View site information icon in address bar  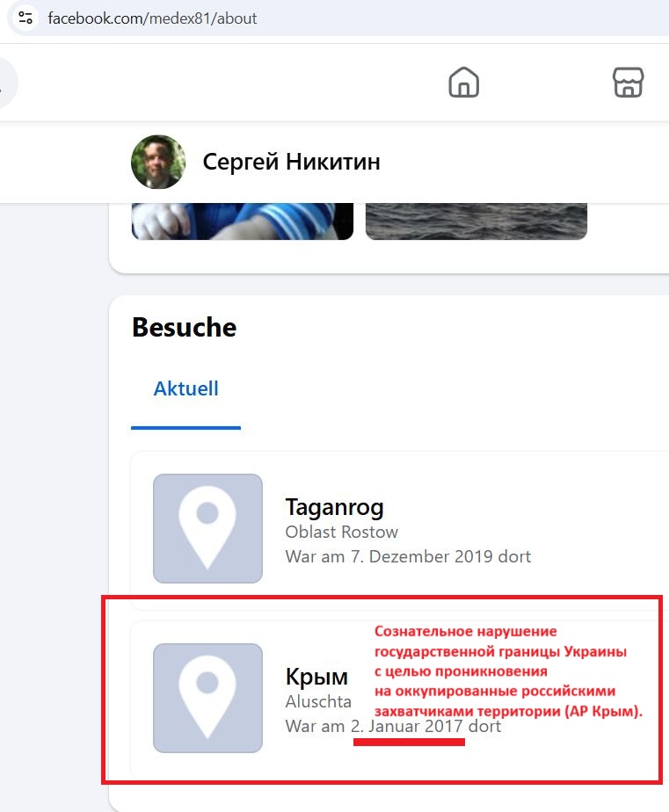point(25,18)
